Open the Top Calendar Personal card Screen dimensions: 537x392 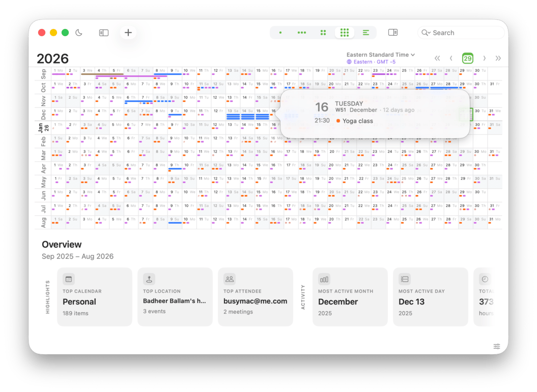click(95, 297)
